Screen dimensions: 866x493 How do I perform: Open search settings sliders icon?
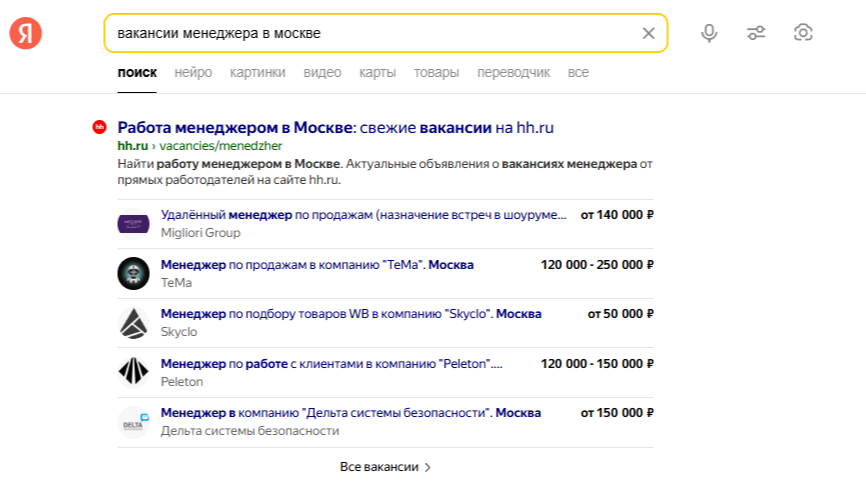coord(756,33)
